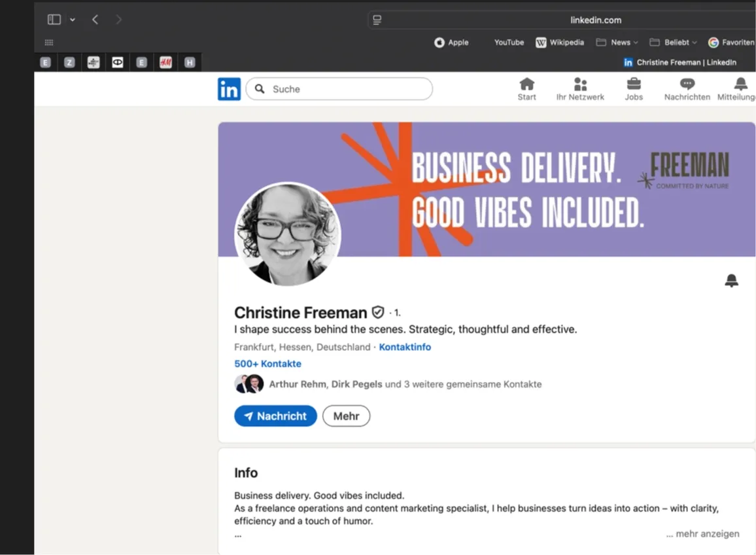Open the Mehr options button
Screen dimensions: 756x555
tap(346, 416)
